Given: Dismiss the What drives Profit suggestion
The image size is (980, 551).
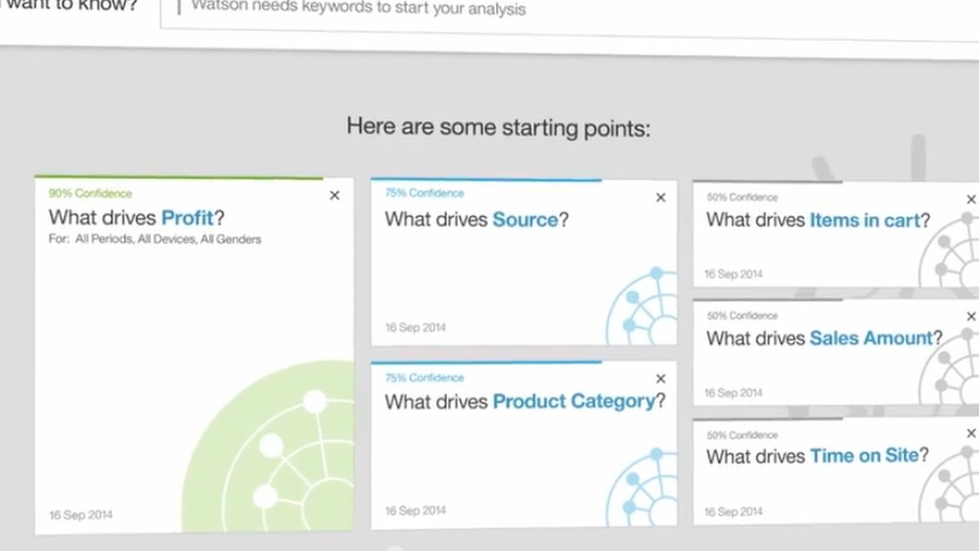Looking at the screenshot, I should pyautogui.click(x=334, y=196).
